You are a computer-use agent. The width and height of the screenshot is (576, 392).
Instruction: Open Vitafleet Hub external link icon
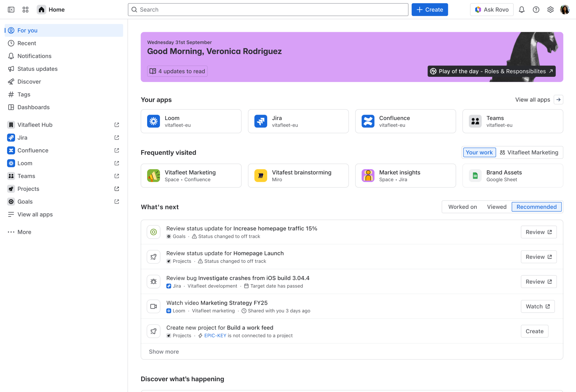point(117,125)
